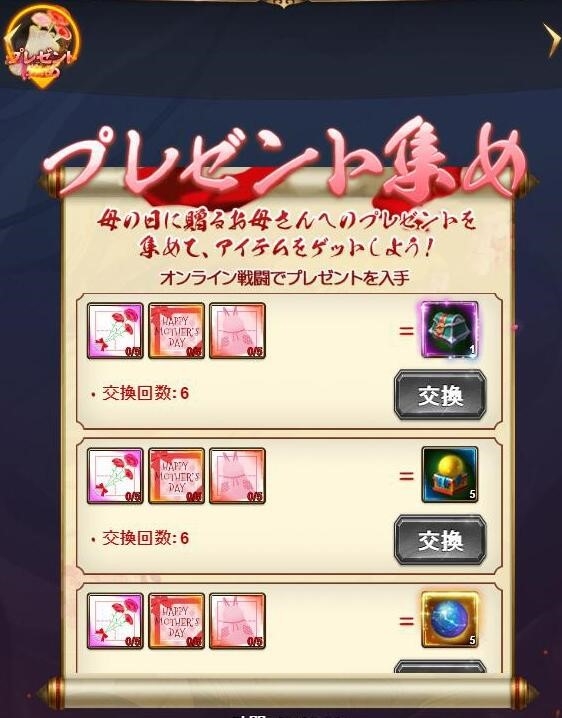View the blue crystal orb reward in third row
Viewport: 562px width, 718px height.
click(449, 620)
